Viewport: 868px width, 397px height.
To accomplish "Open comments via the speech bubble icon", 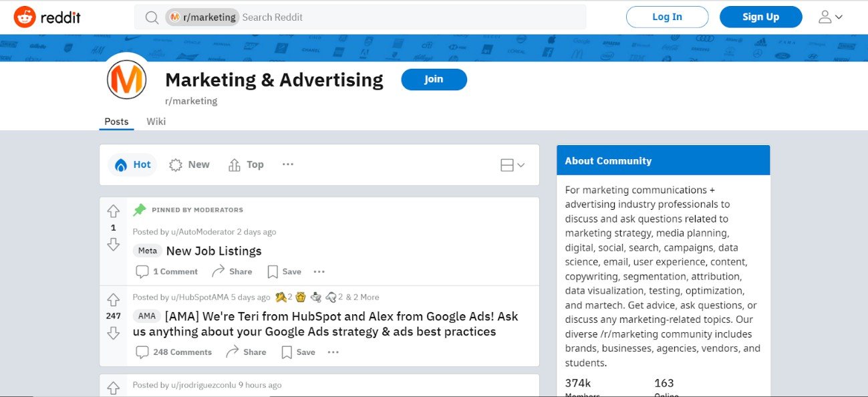I will click(142, 352).
